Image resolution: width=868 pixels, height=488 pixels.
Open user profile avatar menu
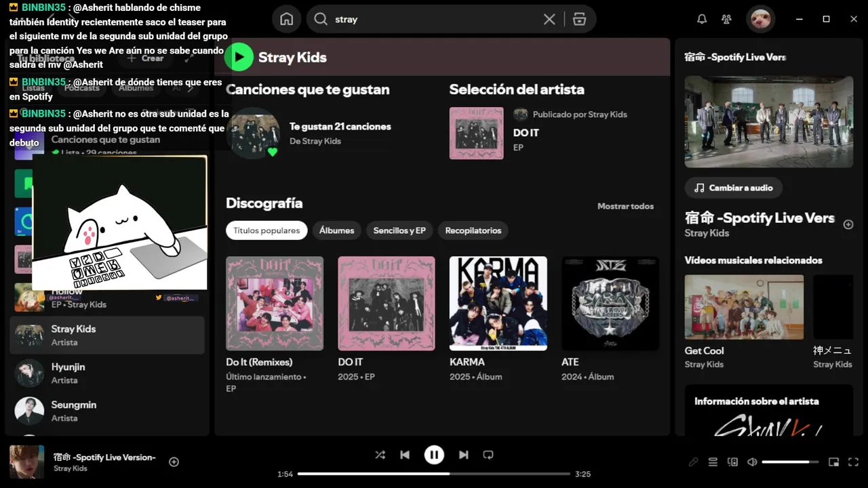(x=760, y=19)
